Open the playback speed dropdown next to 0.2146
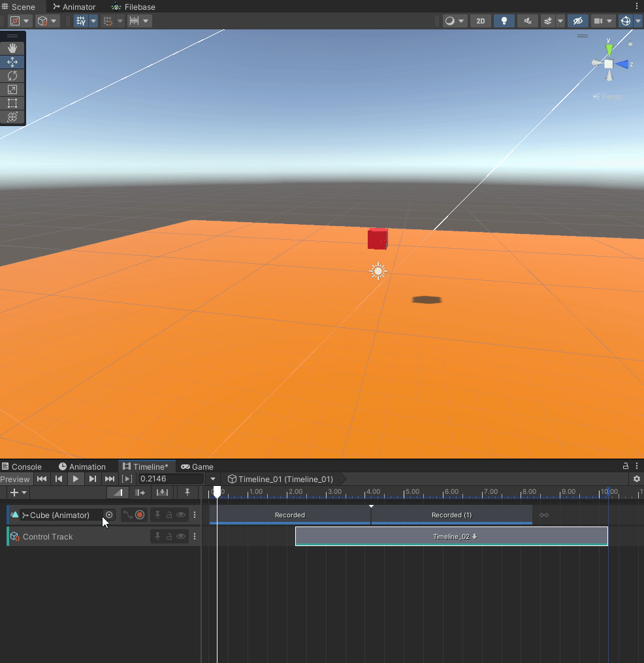Viewport: 644px width, 663px height. (212, 479)
